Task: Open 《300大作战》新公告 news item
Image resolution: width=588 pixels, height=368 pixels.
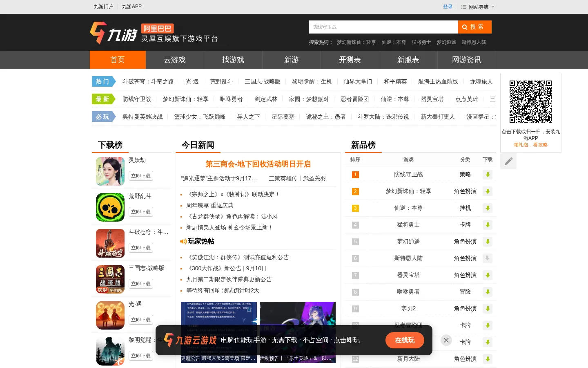Action: tap(227, 268)
